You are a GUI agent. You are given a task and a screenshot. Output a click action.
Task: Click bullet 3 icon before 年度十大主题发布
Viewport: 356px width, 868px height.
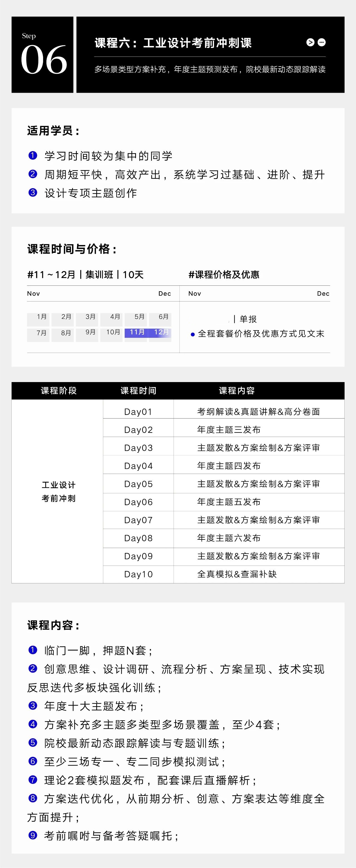click(33, 705)
